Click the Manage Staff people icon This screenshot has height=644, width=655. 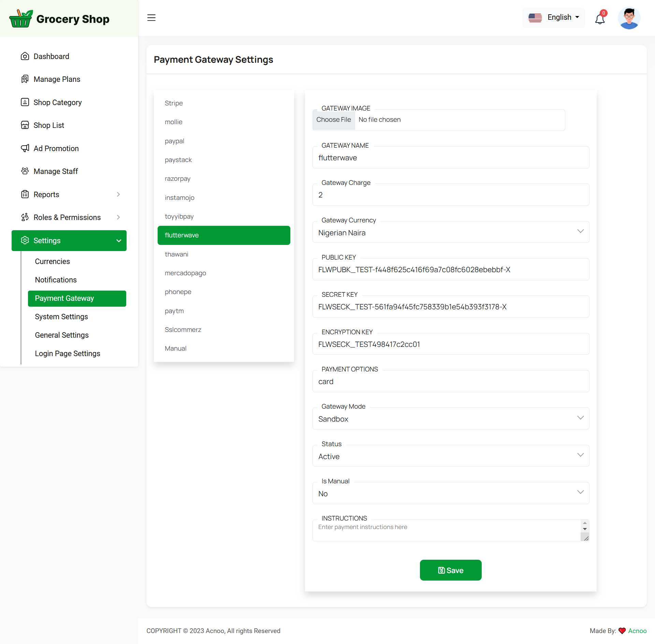(25, 171)
